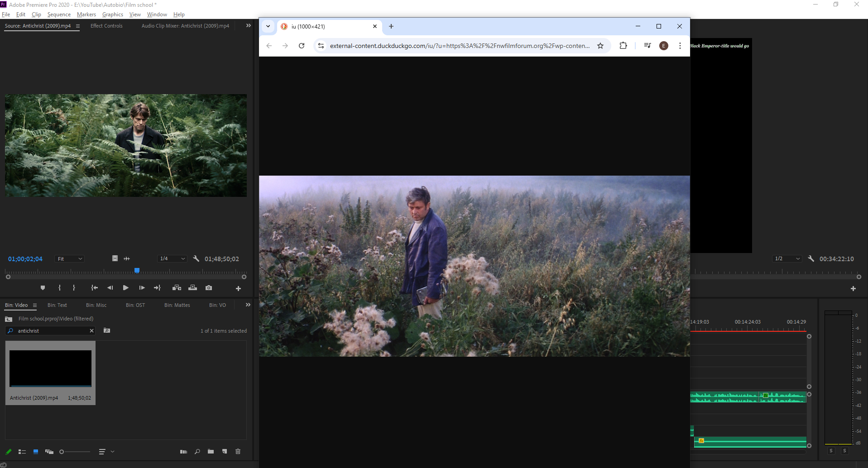Click the Overwrite clip icon
This screenshot has height=468, width=868.
(193, 288)
